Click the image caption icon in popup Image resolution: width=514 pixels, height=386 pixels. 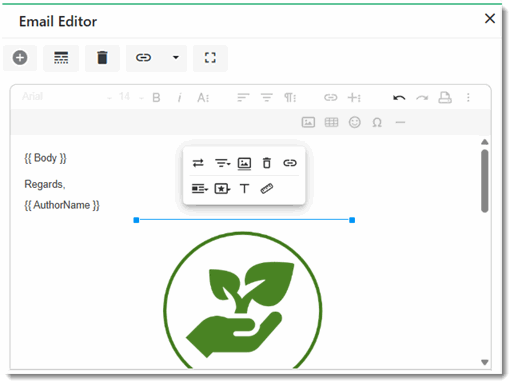coord(244,163)
